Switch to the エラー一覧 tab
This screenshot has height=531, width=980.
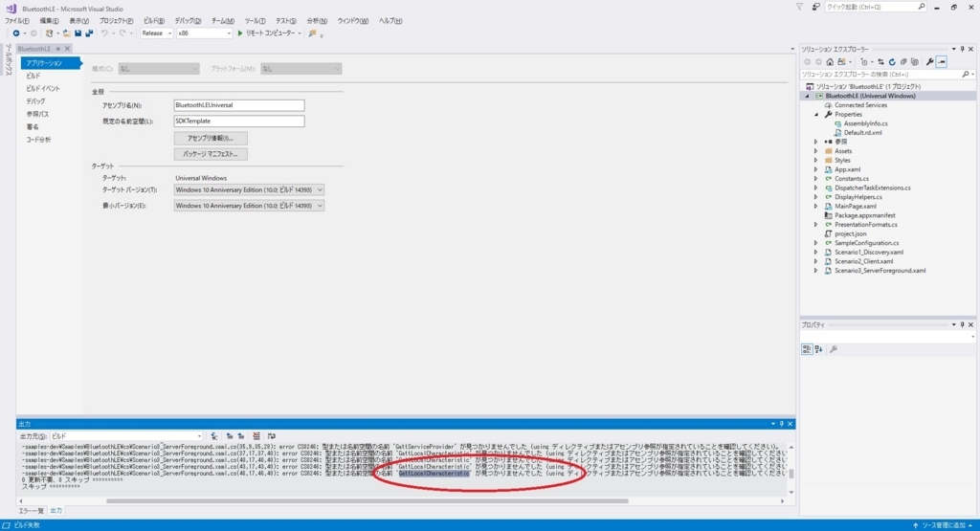point(31,511)
